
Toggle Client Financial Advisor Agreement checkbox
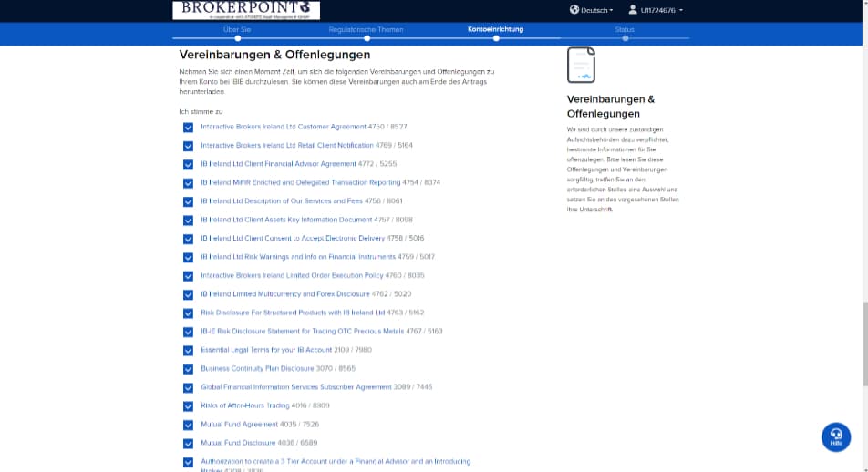click(188, 164)
